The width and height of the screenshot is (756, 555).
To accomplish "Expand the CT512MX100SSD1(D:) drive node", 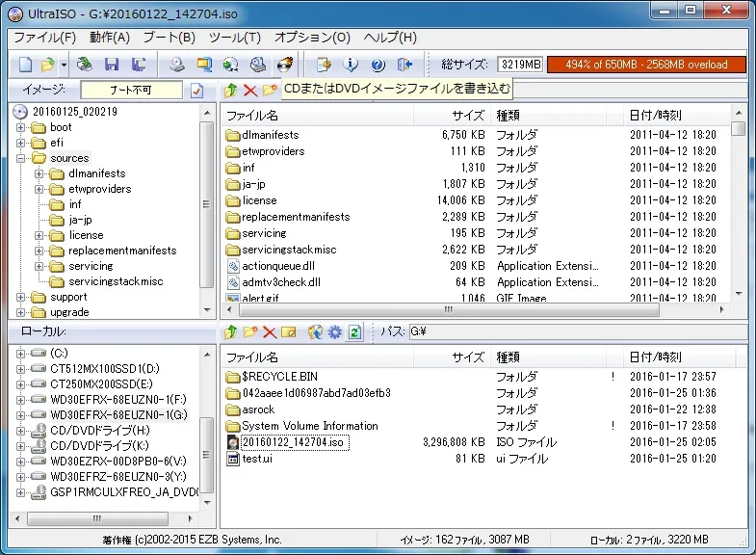I will point(21,369).
